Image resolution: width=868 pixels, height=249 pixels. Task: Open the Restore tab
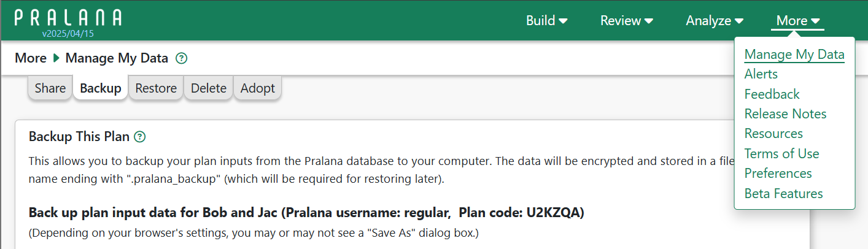(156, 88)
